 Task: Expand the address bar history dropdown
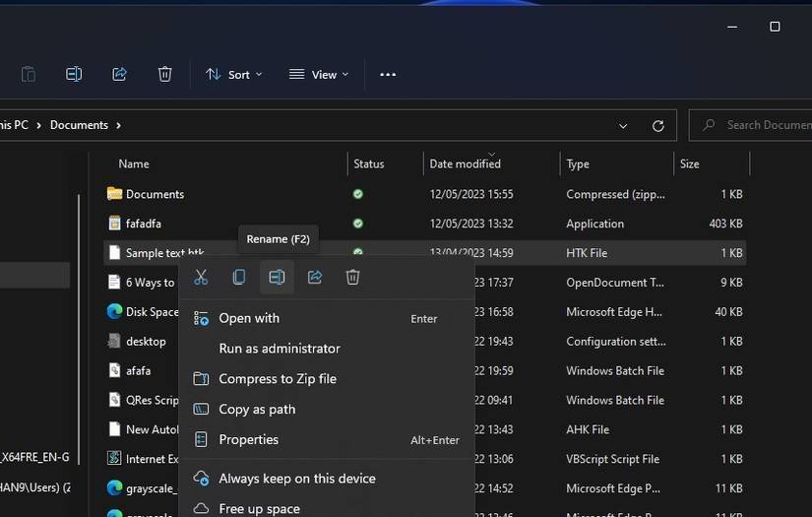tap(623, 126)
